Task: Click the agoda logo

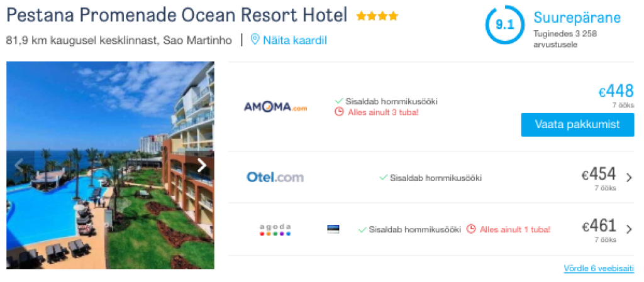Action: (x=275, y=229)
